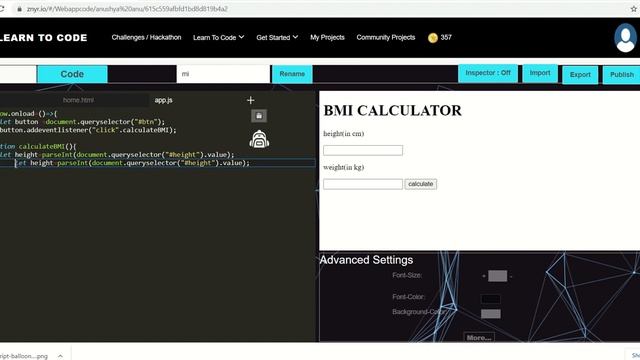Image resolution: width=640 pixels, height=360 pixels.
Task: Open the Font-Color swatch
Action: [491, 299]
